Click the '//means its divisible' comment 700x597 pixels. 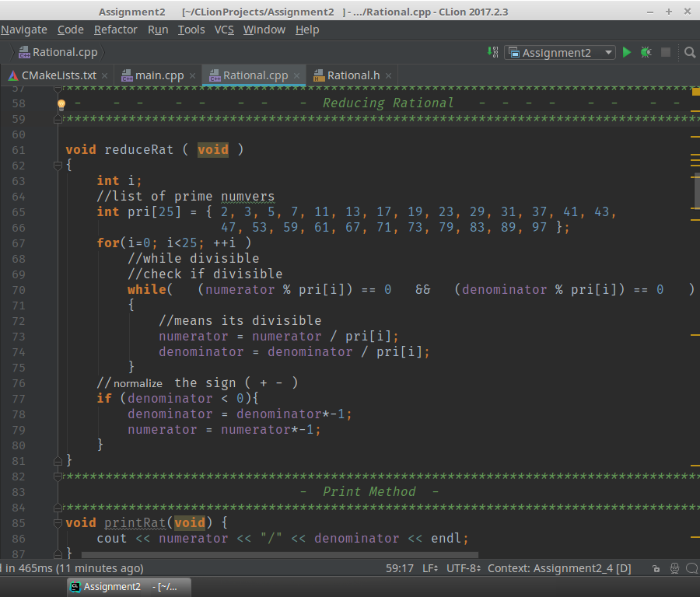pyautogui.click(x=240, y=321)
